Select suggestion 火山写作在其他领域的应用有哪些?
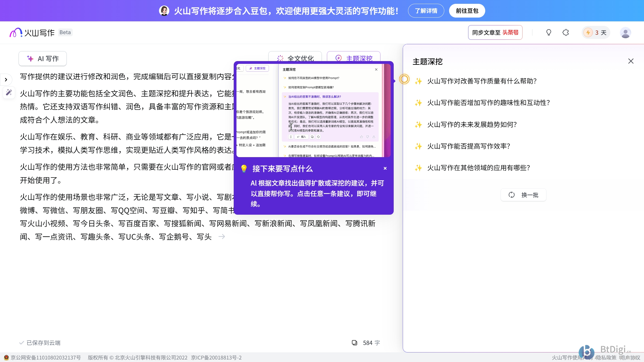Image resolution: width=644 pixels, height=362 pixels. click(478, 168)
